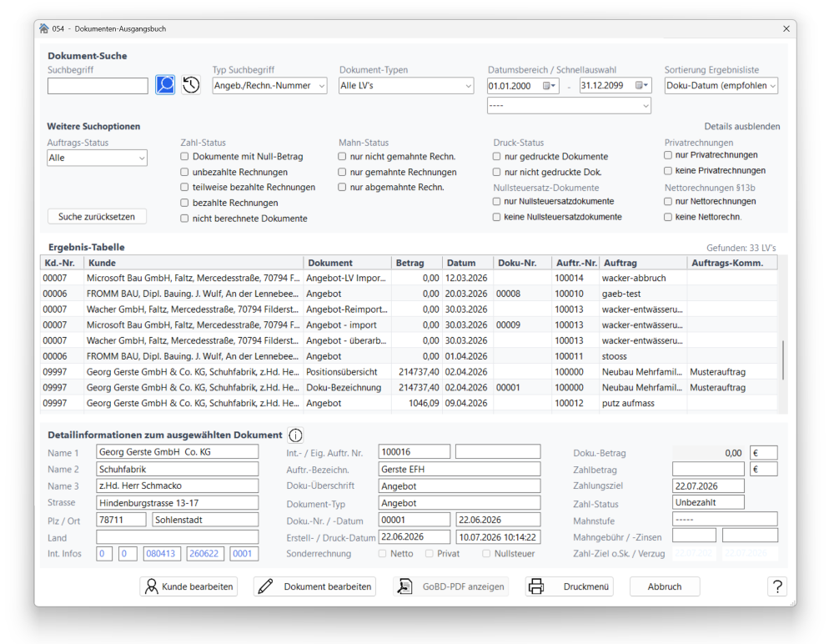Check nur gedruckte Dokumente

pyautogui.click(x=496, y=157)
